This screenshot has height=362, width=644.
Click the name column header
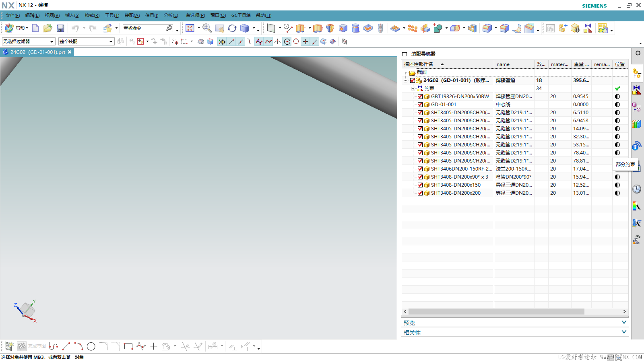[514, 64]
